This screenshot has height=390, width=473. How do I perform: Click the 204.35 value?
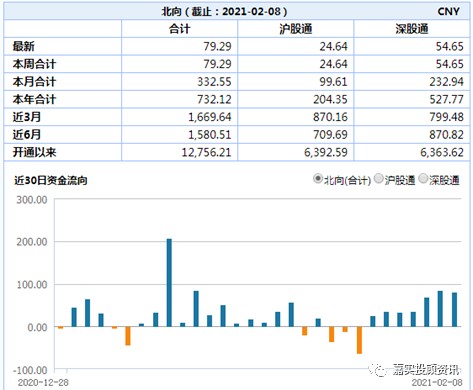tap(330, 99)
